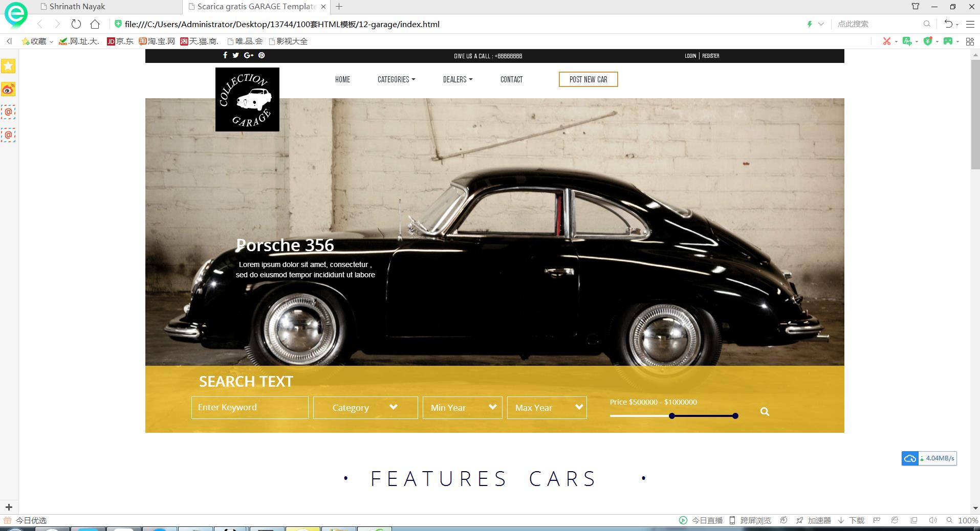Image resolution: width=980 pixels, height=531 pixels.
Task: Open the green shield wallet icon
Action: (x=928, y=41)
